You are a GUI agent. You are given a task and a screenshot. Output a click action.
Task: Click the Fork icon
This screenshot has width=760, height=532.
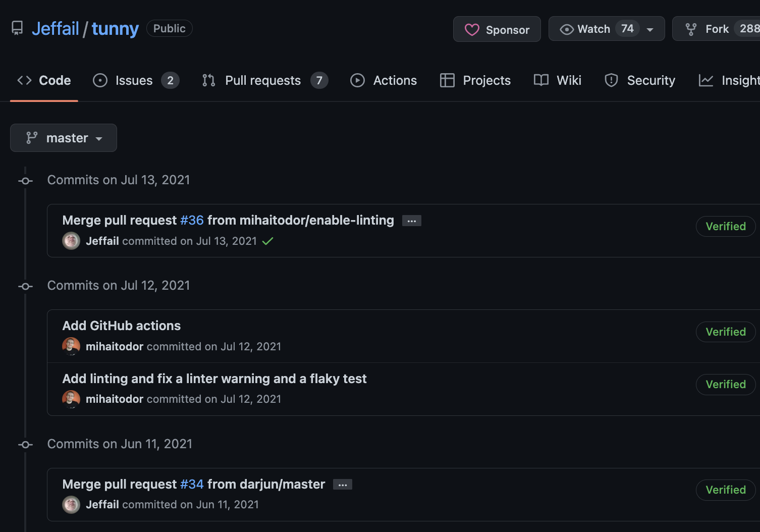[x=691, y=29]
